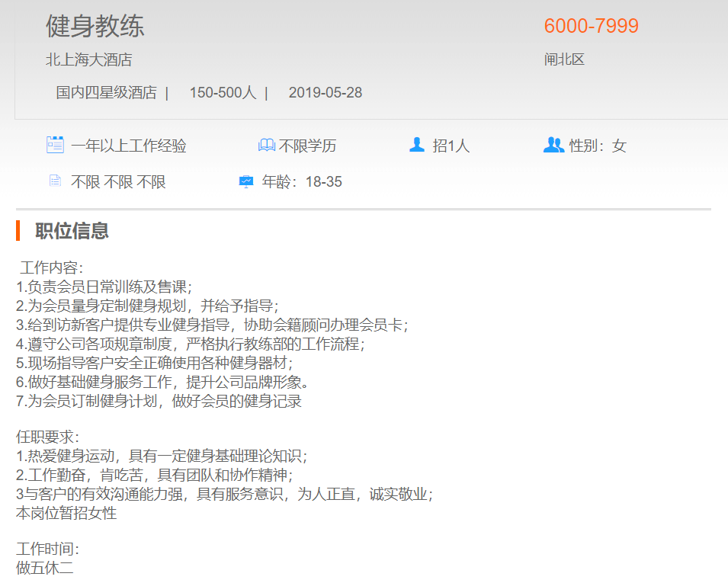Image resolution: width=728 pixels, height=583 pixels.
Task: Click the monitor icon beside 年龄：18-35
Action: (246, 181)
